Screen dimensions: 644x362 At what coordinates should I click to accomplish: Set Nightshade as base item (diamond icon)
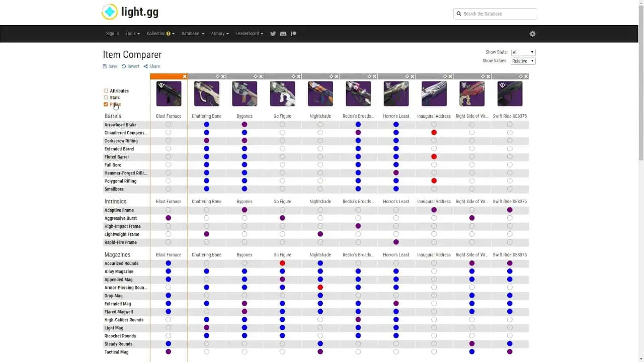point(331,76)
